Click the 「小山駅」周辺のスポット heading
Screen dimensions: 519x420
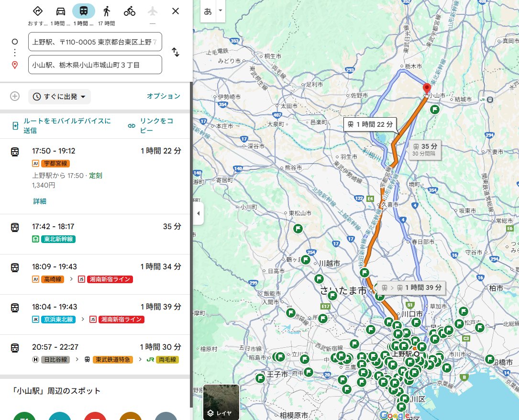click(55, 391)
